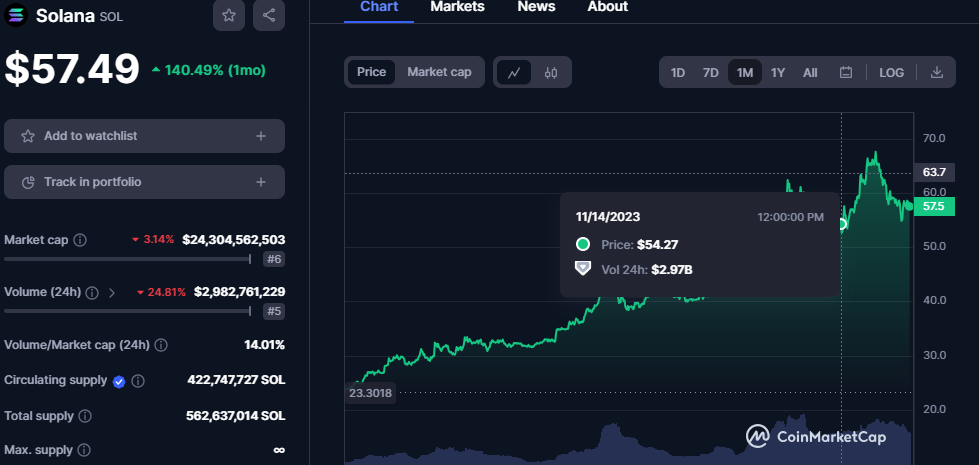Viewport: 979px width, 465px height.
Task: Expand the Add to watchlist plus
Action: [261, 136]
